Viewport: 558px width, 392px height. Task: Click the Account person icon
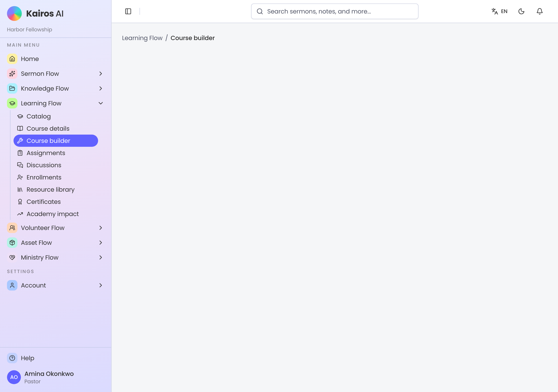[12, 285]
